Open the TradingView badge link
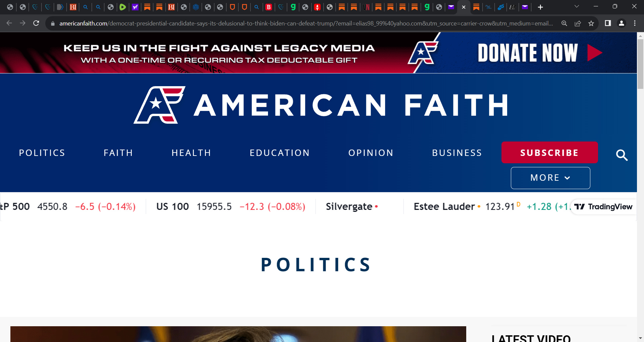 click(x=603, y=207)
